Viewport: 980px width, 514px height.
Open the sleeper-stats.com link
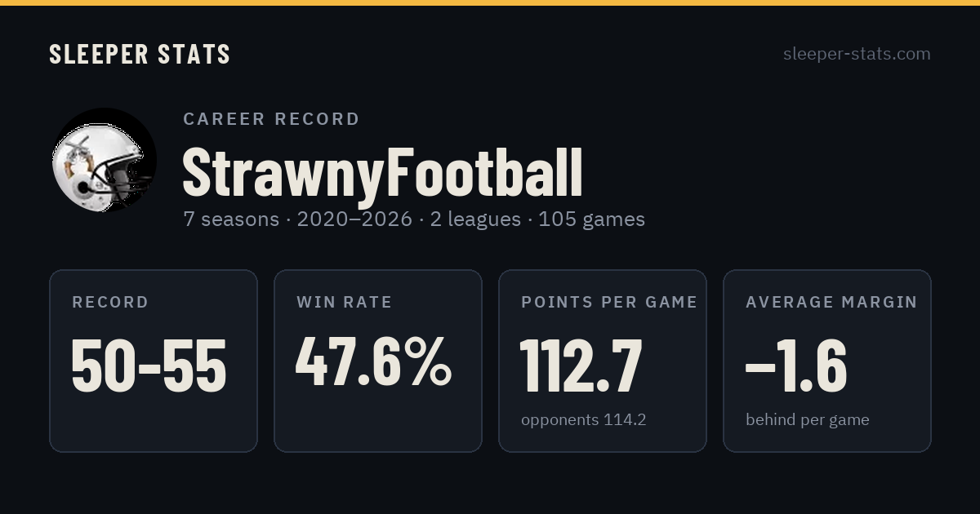857,54
